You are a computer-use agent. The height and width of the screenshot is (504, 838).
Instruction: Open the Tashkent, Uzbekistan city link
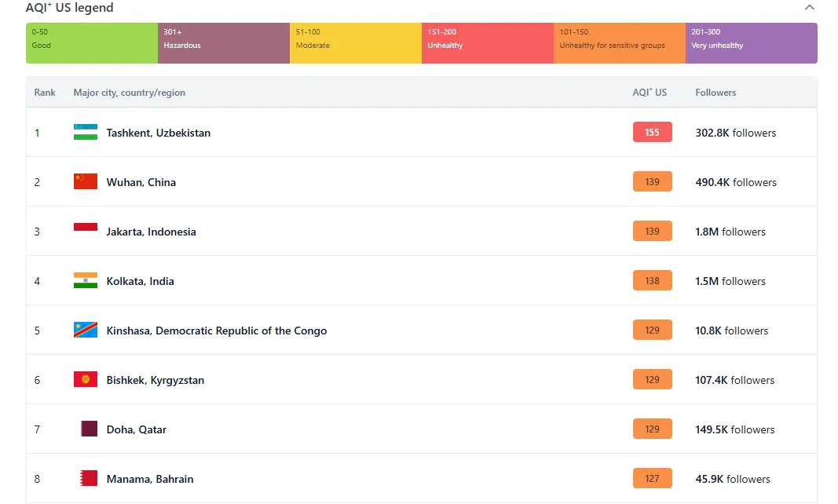(x=159, y=133)
